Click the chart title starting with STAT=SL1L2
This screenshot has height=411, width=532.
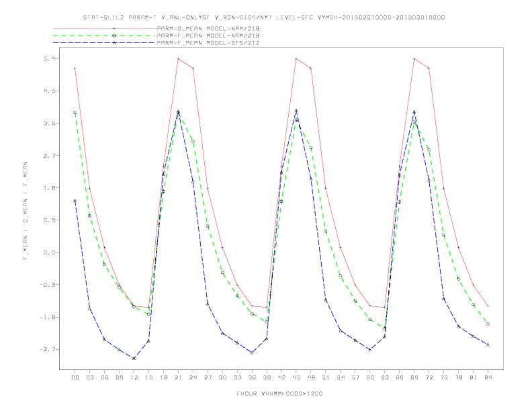click(264, 17)
